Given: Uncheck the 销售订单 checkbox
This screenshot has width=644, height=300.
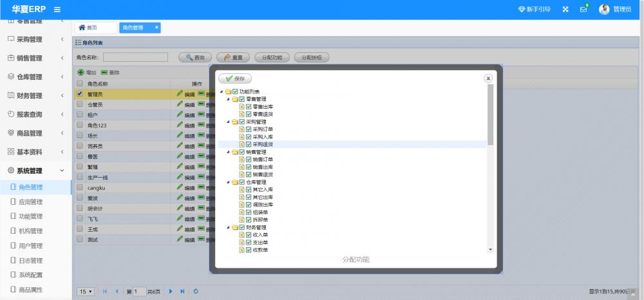Looking at the screenshot, I should [249, 159].
